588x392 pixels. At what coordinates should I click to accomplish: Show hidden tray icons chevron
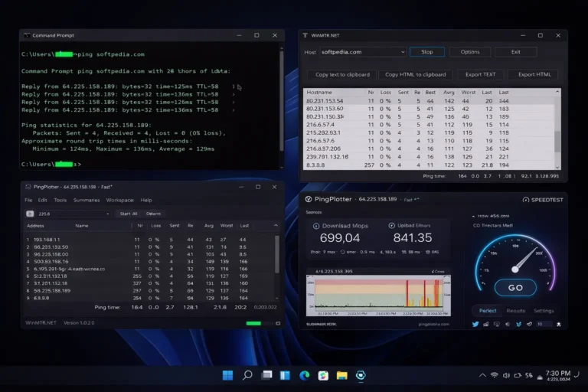tap(482, 375)
